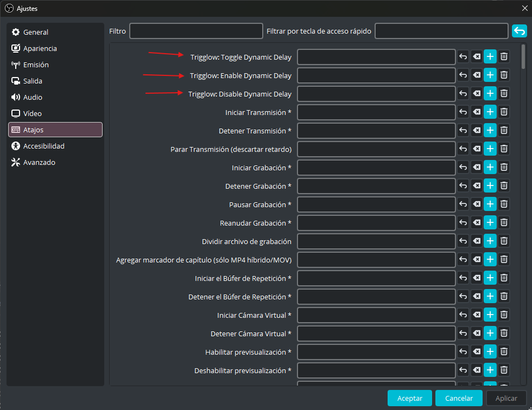Remove the Toggle Dynamic Delay hotkey with trash icon
Image resolution: width=532 pixels, height=410 pixels.
pyautogui.click(x=504, y=56)
